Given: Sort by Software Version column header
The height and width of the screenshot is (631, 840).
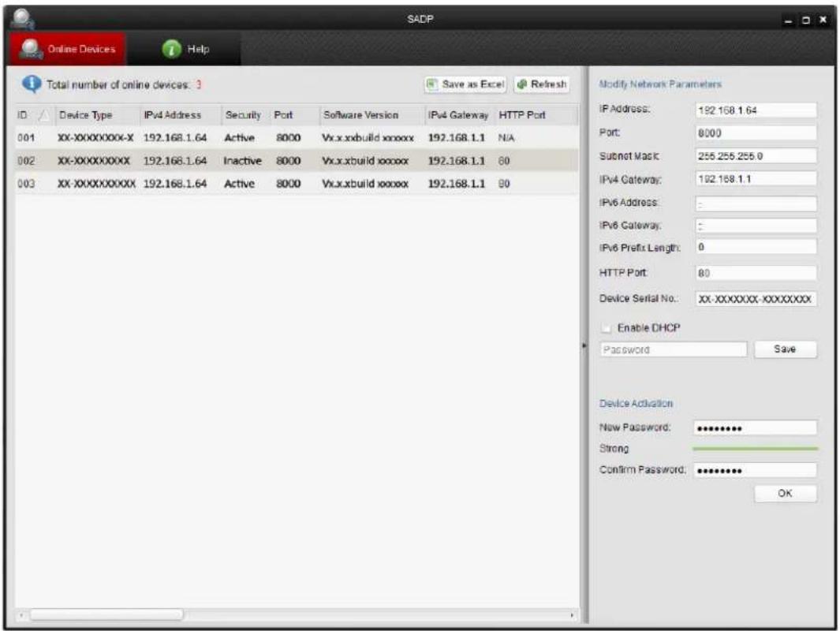Looking at the screenshot, I should click(x=371, y=114).
